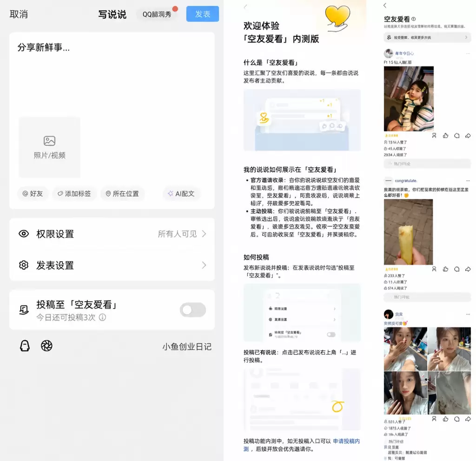
Task: Tap the @好友 mention chip
Action: 33,194
